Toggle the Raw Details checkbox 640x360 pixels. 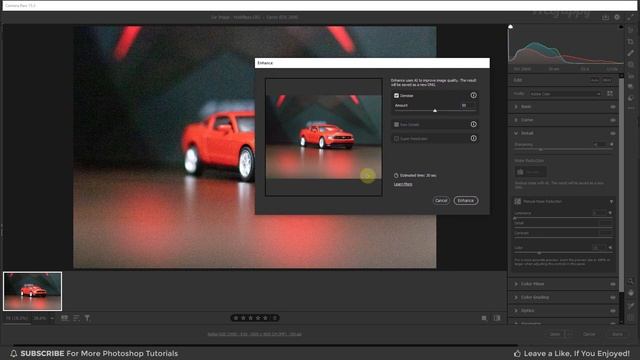coord(396,124)
